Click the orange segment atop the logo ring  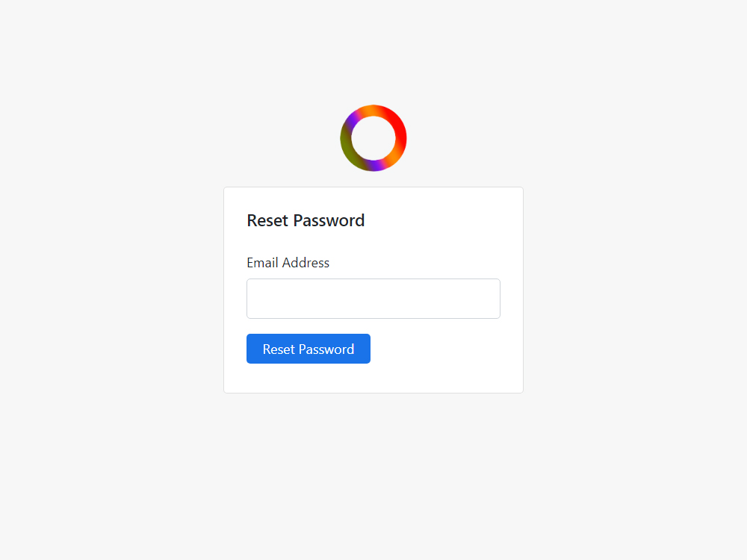pyautogui.click(x=371, y=111)
